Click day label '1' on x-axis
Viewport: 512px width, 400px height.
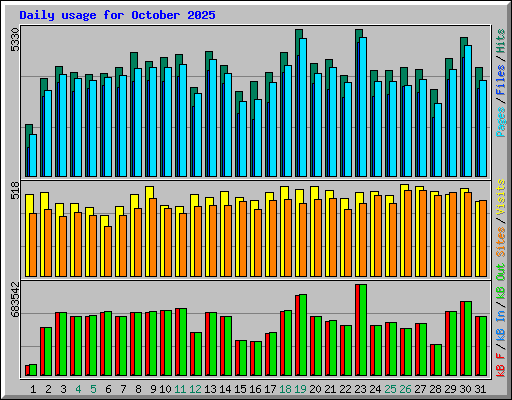point(33,389)
